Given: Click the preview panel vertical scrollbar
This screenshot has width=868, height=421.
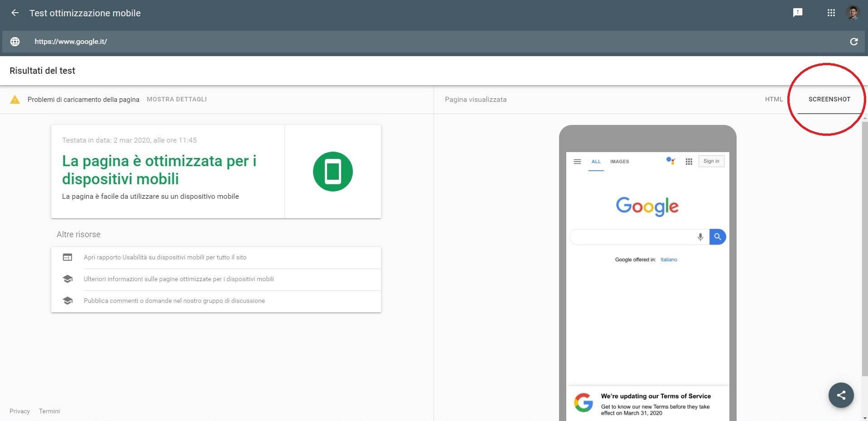Looking at the screenshot, I should click(864, 249).
